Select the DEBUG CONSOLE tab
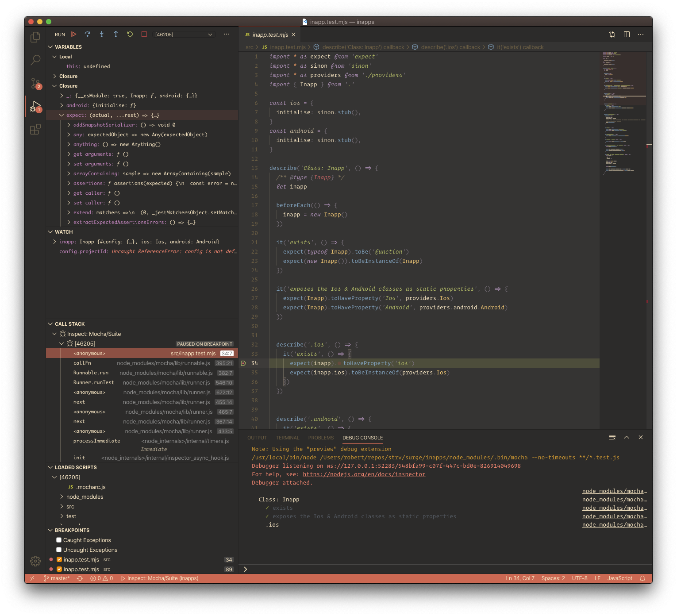677x616 pixels. tap(363, 438)
